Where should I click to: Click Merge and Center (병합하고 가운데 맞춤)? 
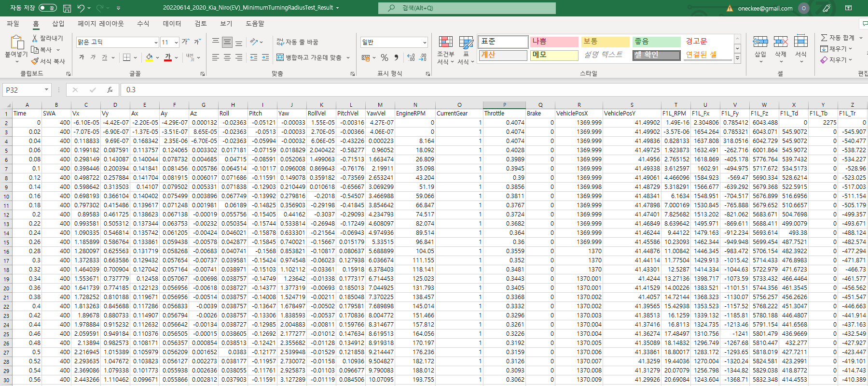tap(309, 57)
